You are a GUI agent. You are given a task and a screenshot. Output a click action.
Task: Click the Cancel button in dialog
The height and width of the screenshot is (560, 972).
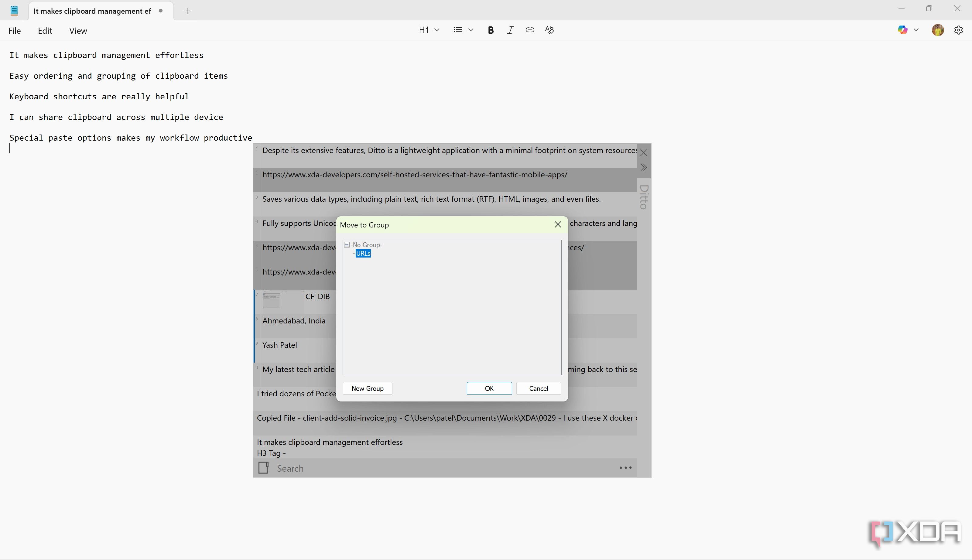(539, 388)
